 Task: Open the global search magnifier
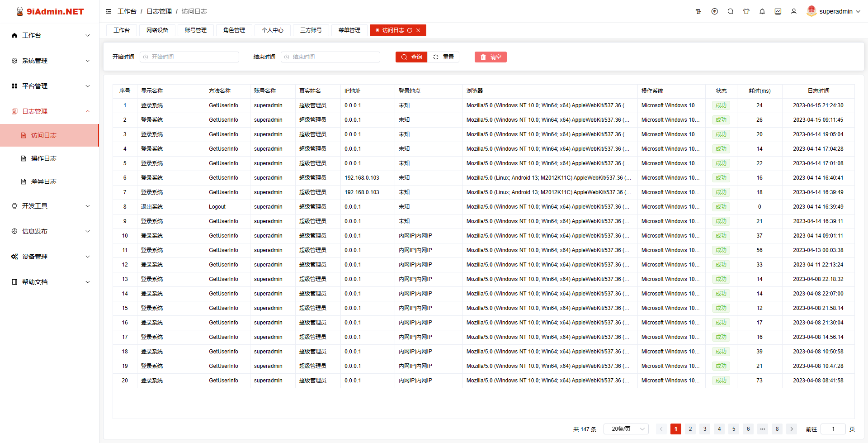click(x=731, y=11)
